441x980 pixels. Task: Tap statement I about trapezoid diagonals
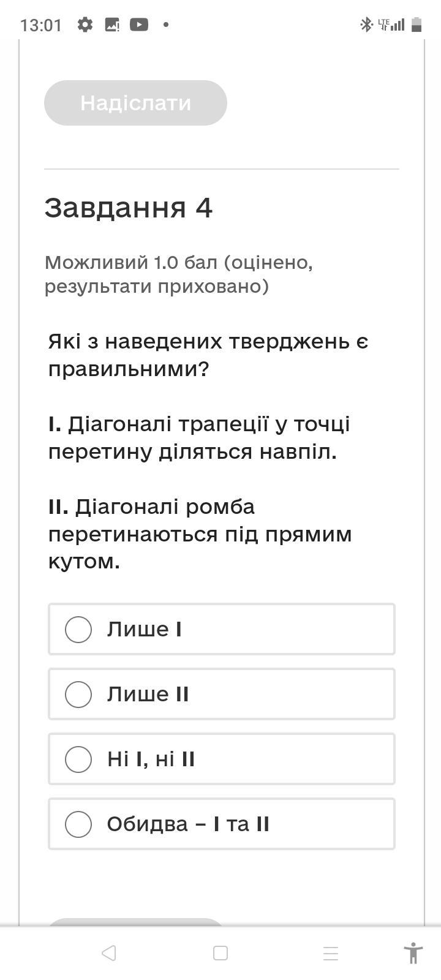[x=199, y=438]
